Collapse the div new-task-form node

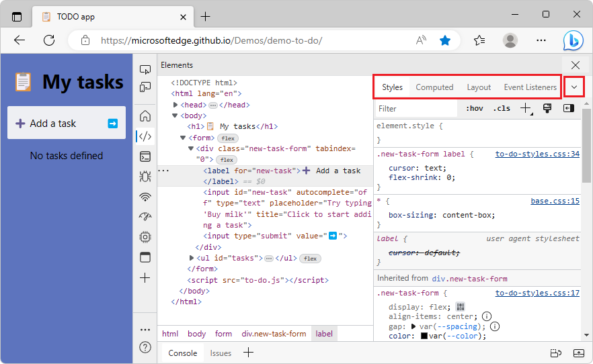[191, 148]
